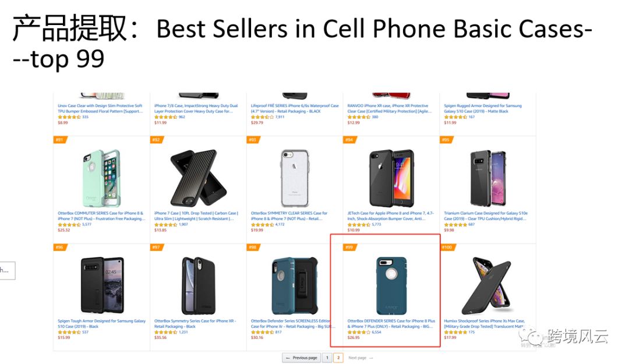
Task: Click star rating of Humixx Shockproof case
Action: point(455,332)
